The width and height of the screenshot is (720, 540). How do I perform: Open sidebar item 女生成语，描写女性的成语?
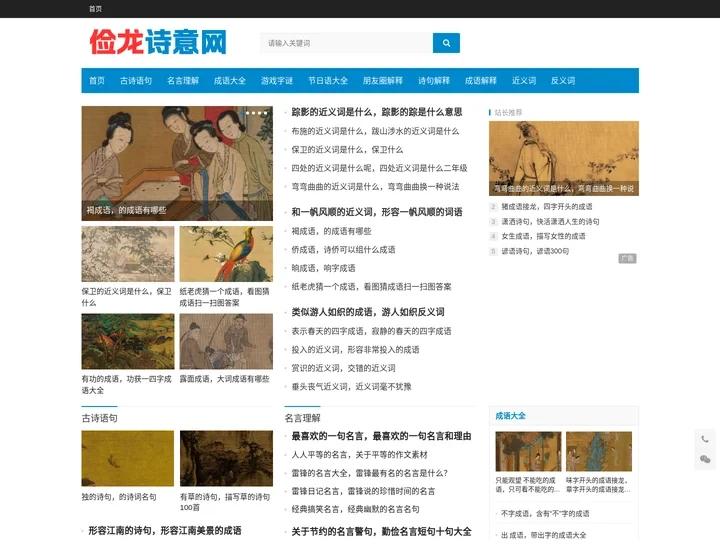[x=543, y=236]
